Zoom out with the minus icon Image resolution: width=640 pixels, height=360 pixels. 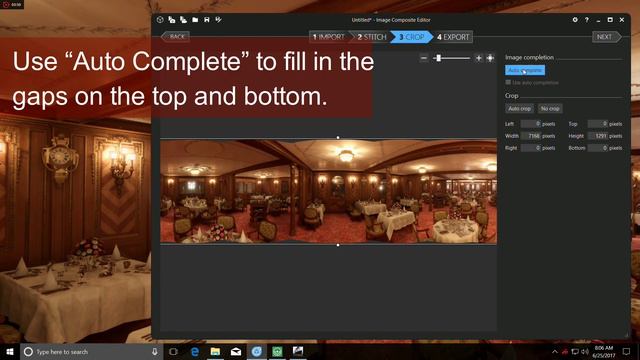coord(424,58)
